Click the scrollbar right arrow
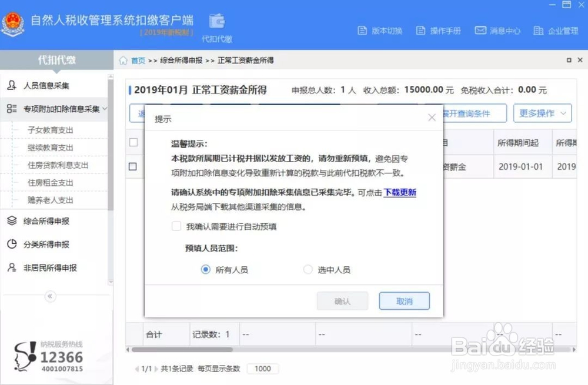 [574, 350]
